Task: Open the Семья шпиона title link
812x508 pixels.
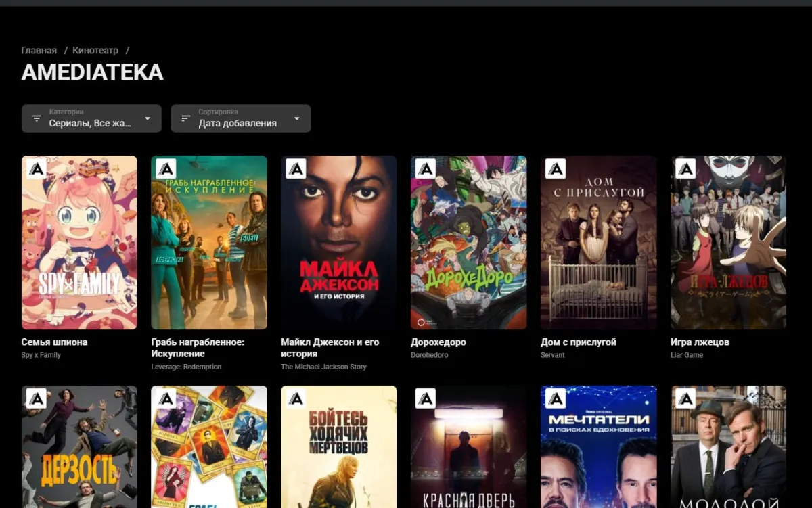Action: [x=54, y=342]
